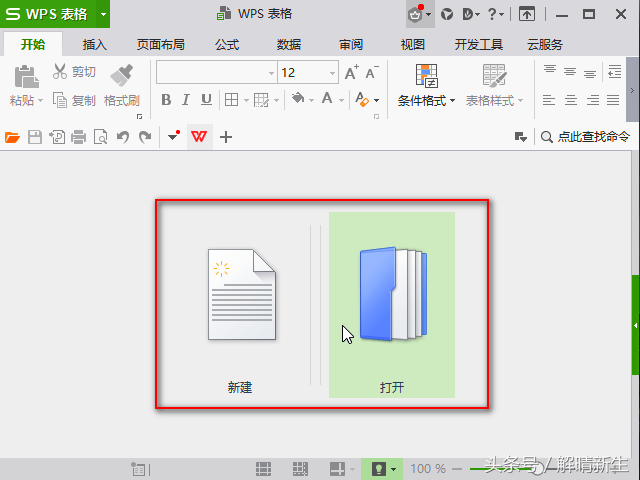Collapse the ribbon with arrow-up button

[x=527, y=15]
